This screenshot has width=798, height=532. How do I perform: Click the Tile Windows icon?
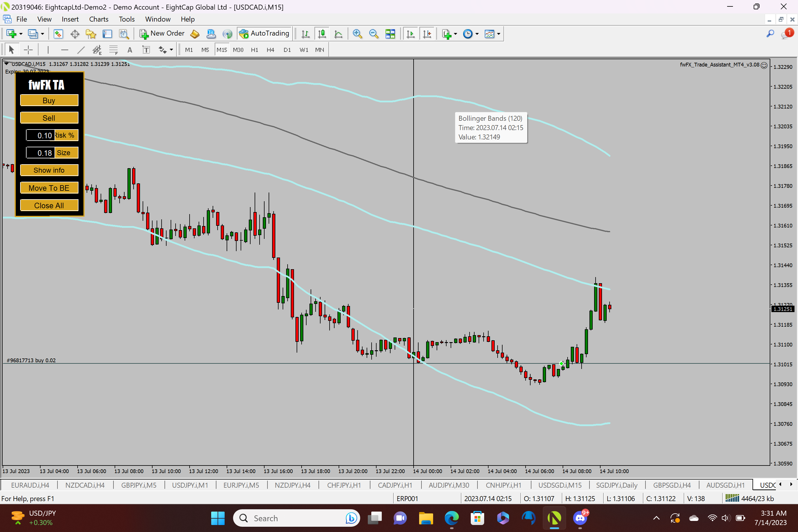390,34
